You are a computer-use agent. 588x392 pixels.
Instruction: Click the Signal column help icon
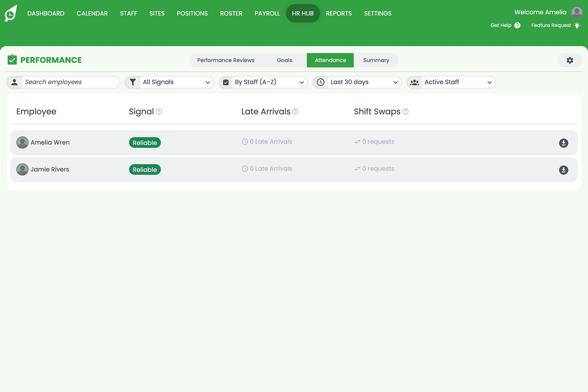[159, 111]
